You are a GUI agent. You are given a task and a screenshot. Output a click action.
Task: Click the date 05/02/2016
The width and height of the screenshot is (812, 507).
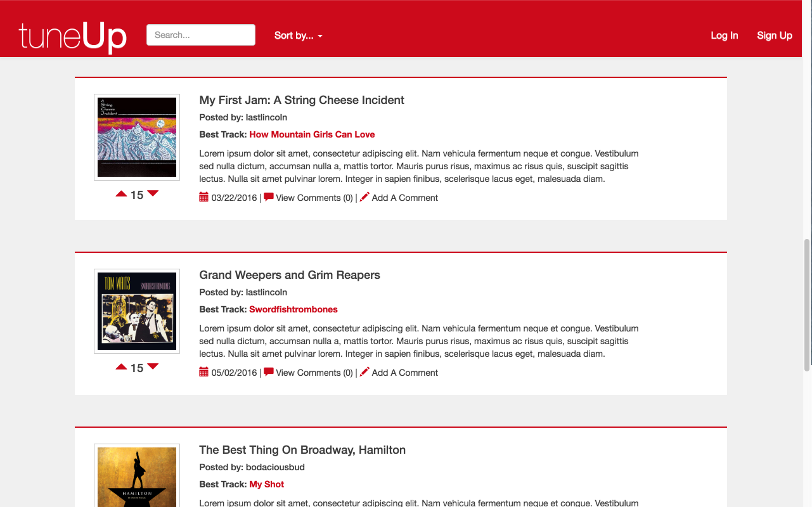click(235, 373)
